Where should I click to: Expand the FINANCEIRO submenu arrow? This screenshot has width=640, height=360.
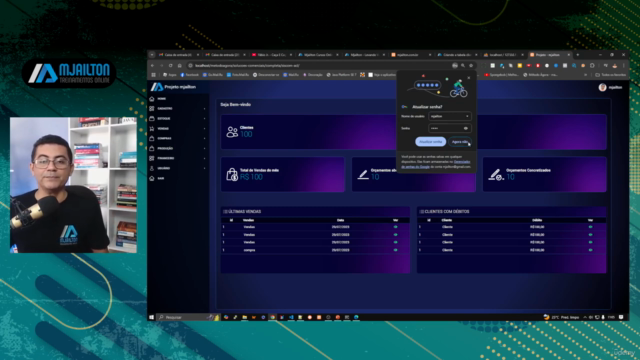(204, 158)
